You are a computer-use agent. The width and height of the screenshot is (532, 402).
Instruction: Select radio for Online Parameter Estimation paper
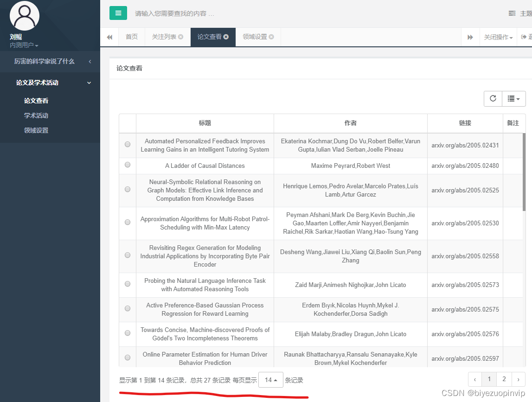pos(128,357)
